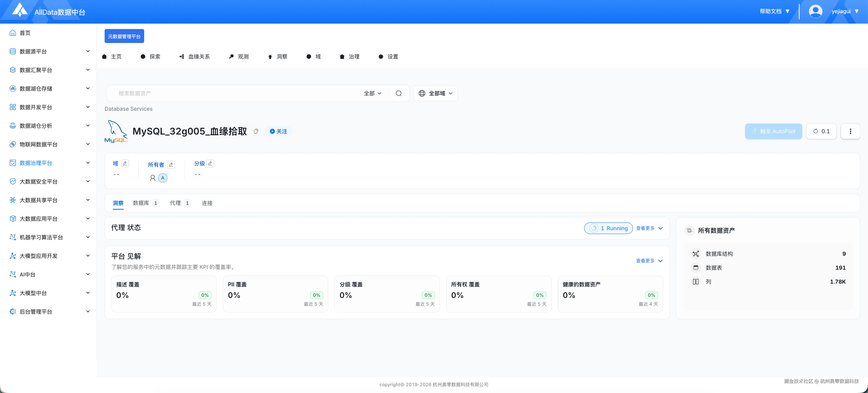868x393 pixels.
Task: Click the 列 columns icon
Action: click(x=696, y=281)
